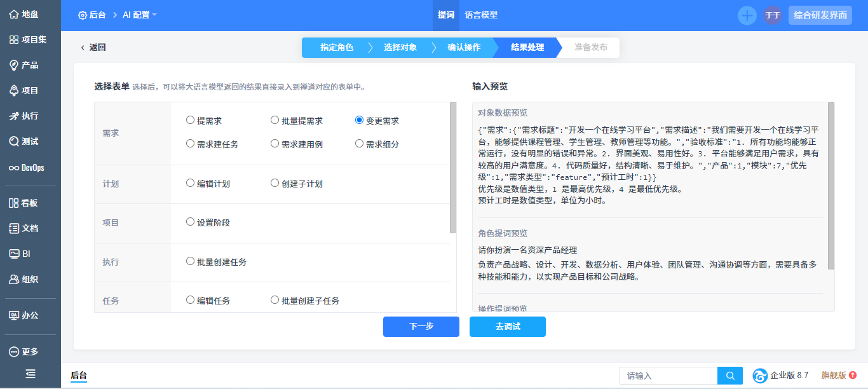
Task: Collapse the sidebar with the bottom toggle
Action: (x=30, y=374)
